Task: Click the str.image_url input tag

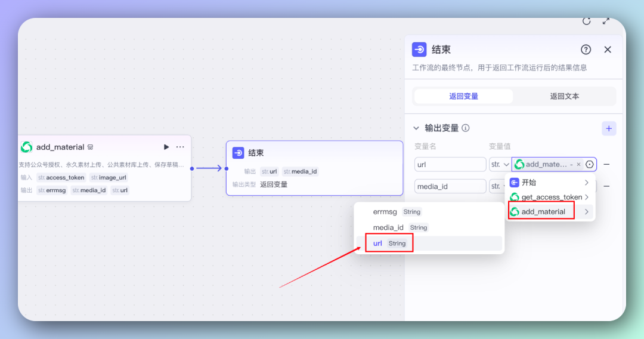Action: (109, 177)
